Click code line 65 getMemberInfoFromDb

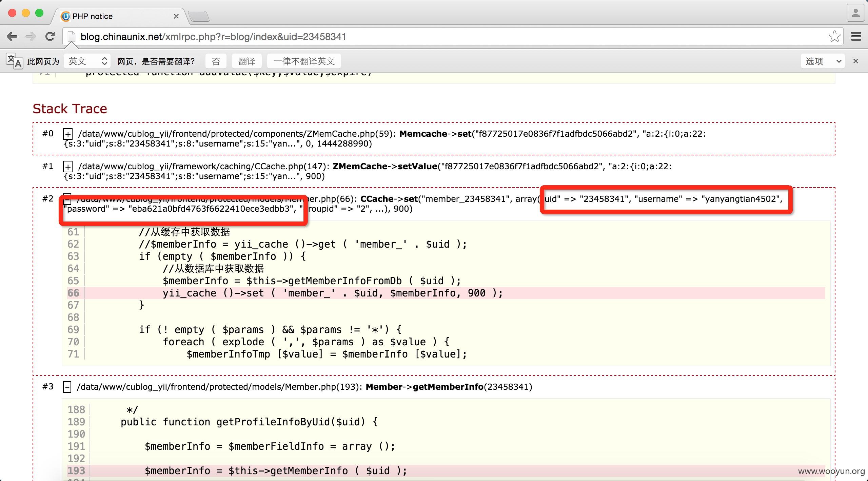point(312,281)
